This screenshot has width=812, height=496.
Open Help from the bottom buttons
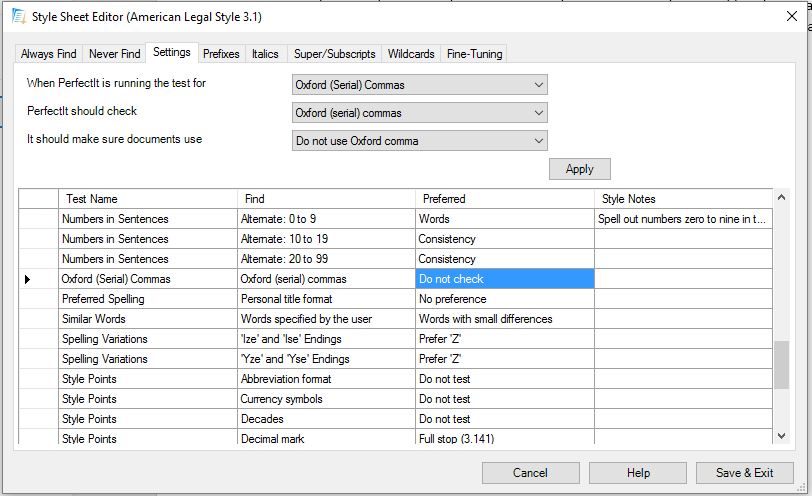637,473
